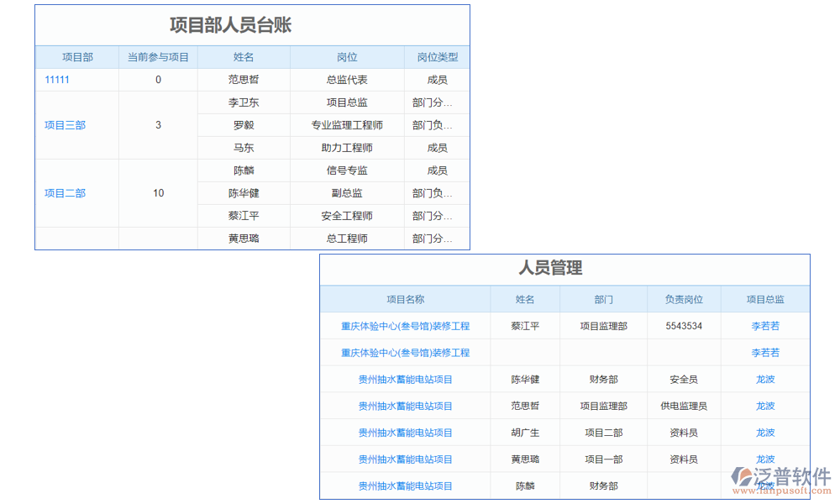Image resolution: width=840 pixels, height=504 pixels.
Task: Expand truncated 部门分 text for 李卫东
Action: (436, 102)
